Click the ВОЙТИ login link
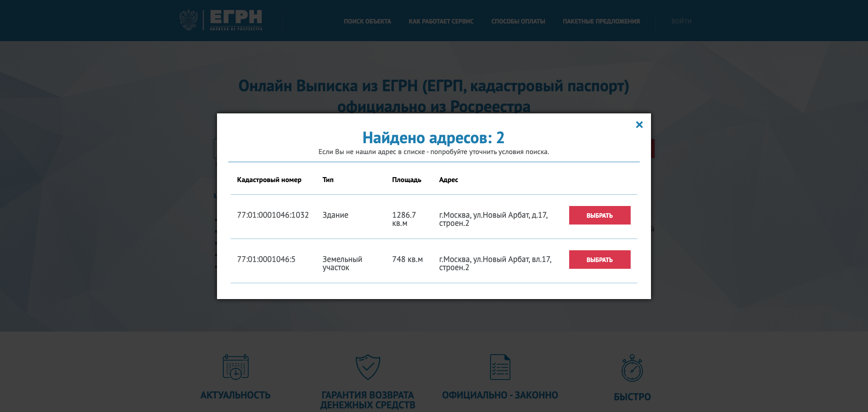 (x=681, y=21)
